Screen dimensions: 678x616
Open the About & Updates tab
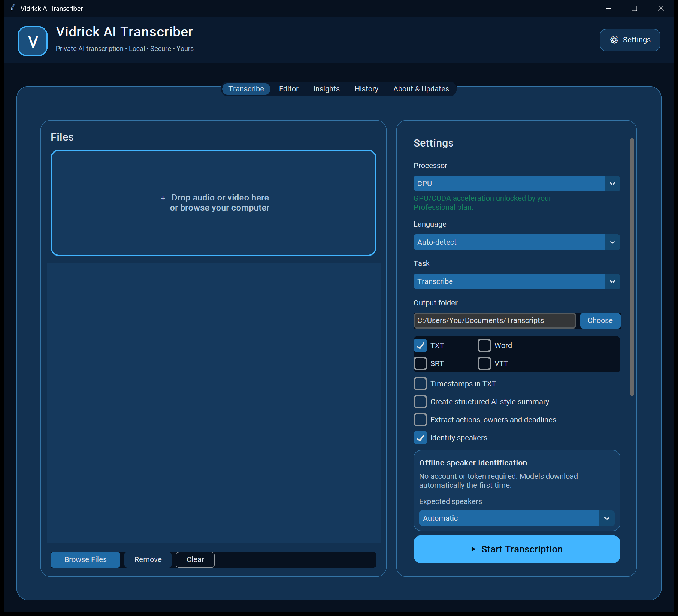[x=421, y=89]
